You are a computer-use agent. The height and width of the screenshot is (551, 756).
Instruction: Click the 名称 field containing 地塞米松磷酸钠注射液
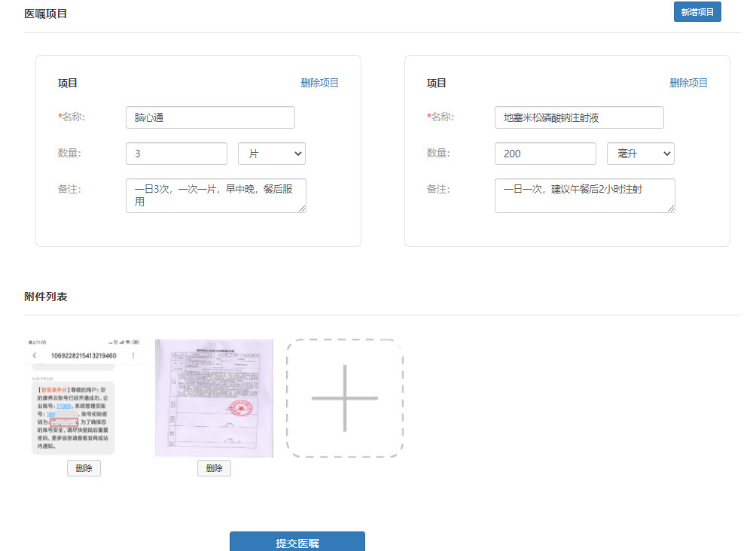[578, 117]
